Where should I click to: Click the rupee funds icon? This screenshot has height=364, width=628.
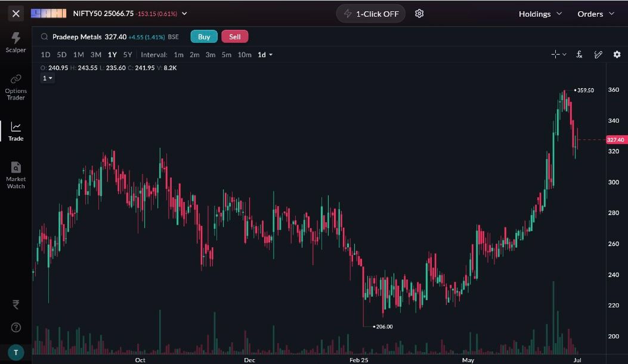pos(16,305)
